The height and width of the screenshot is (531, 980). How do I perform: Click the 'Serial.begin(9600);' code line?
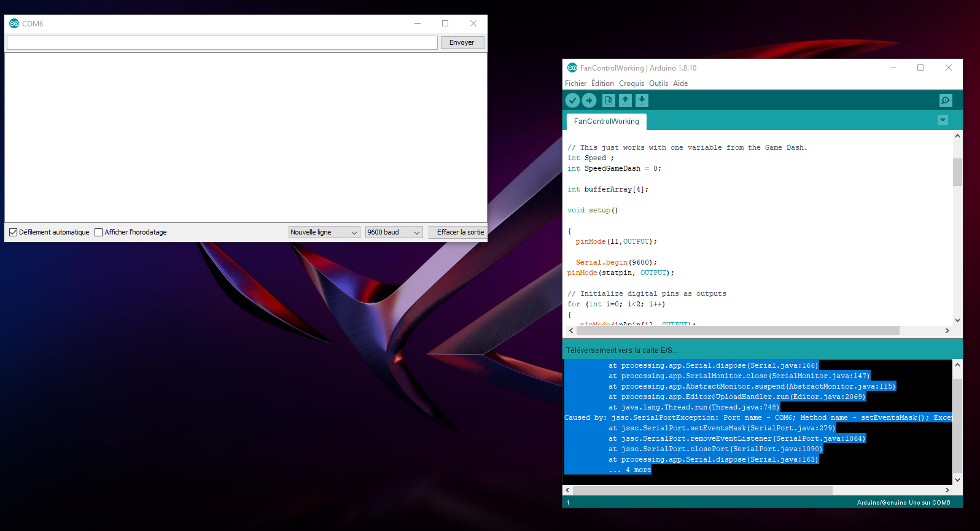(616, 262)
